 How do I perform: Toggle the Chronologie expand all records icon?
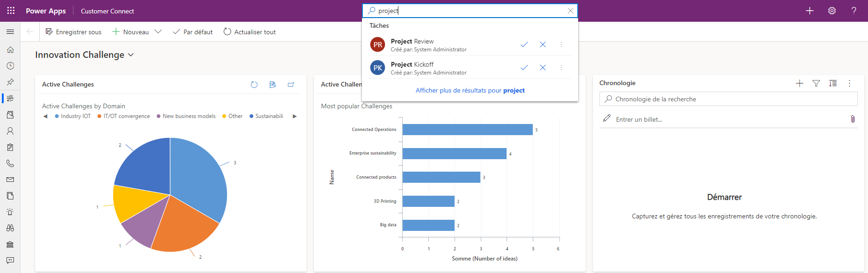[x=833, y=83]
